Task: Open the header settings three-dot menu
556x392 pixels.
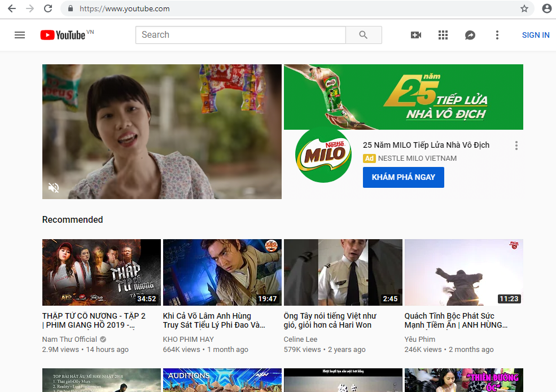Action: coord(497,35)
